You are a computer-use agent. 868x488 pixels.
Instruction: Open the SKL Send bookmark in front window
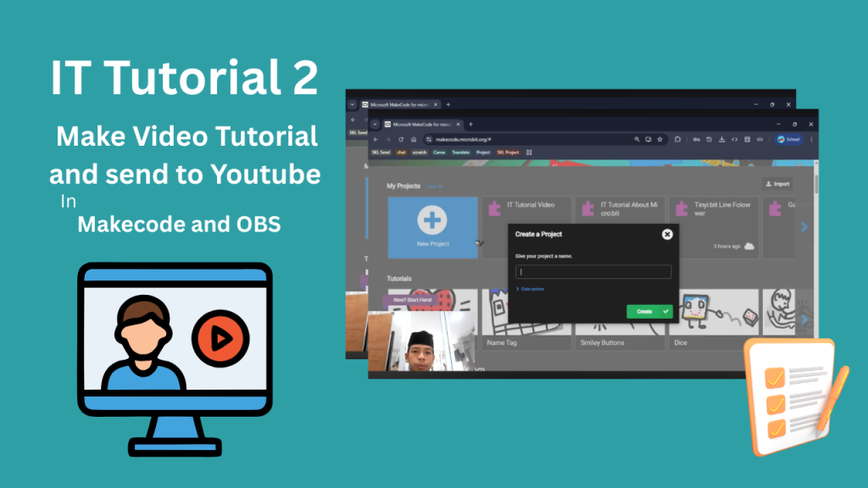pos(381,152)
